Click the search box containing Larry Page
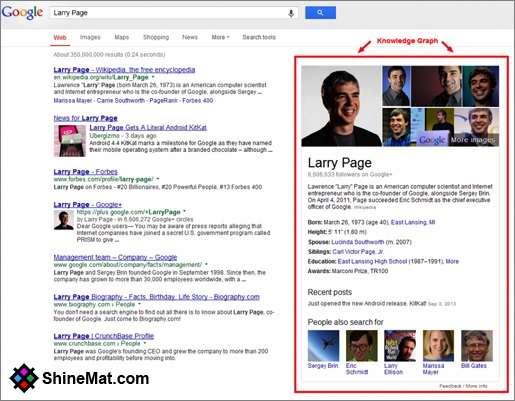 pyautogui.click(x=173, y=13)
